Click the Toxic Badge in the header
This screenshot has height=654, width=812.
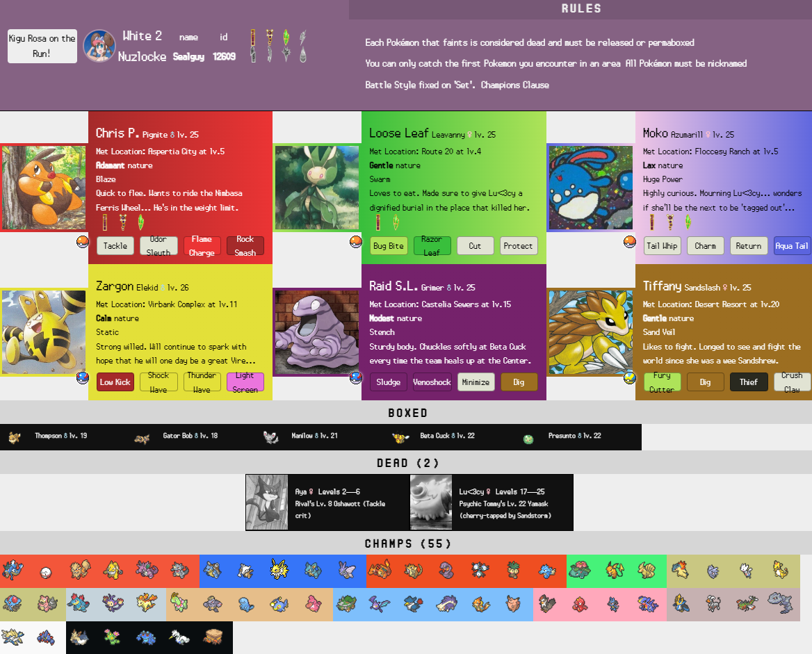coord(269,38)
